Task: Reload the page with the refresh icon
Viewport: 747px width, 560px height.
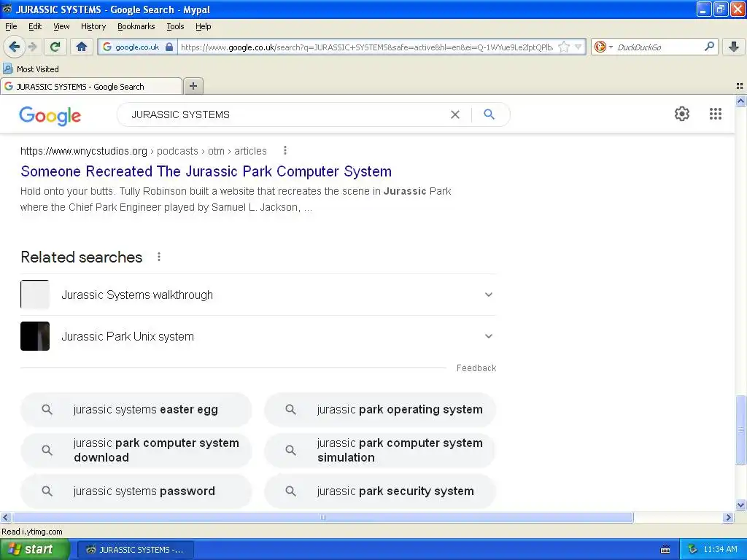Action: pos(55,47)
